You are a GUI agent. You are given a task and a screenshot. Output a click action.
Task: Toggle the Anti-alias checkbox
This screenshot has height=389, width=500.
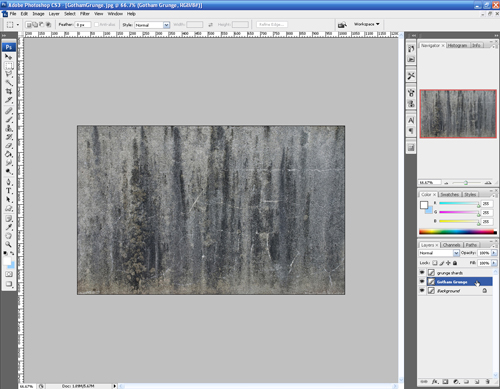coord(97,25)
